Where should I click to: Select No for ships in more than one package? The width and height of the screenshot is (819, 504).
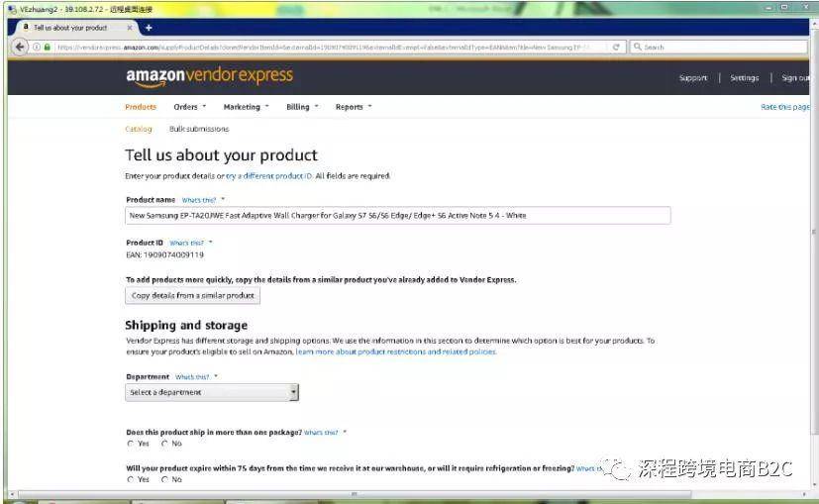(x=164, y=444)
